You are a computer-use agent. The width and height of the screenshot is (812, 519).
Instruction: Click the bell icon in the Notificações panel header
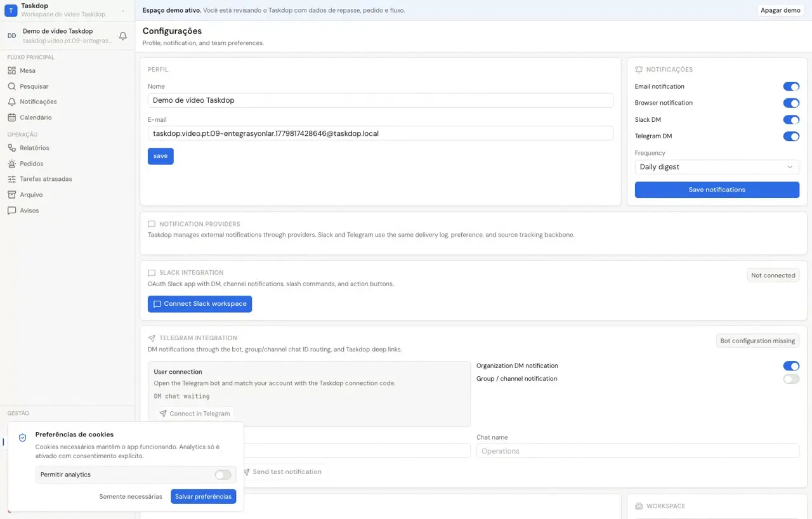639,70
